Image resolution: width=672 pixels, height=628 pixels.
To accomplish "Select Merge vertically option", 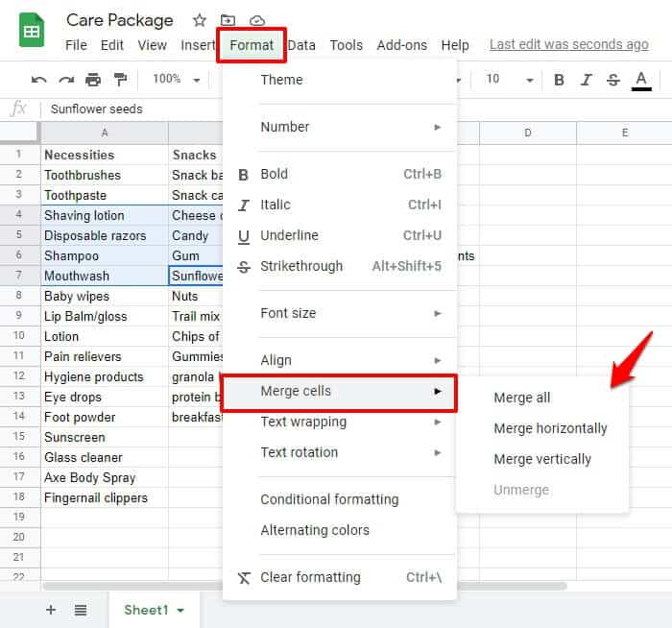I will 541,459.
